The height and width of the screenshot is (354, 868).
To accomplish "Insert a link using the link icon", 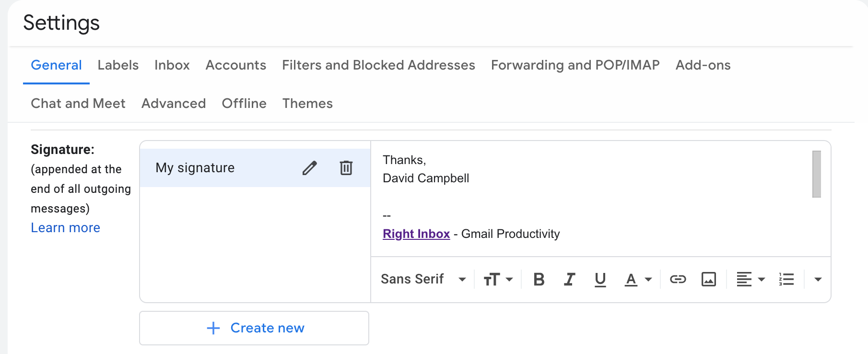I will (678, 279).
